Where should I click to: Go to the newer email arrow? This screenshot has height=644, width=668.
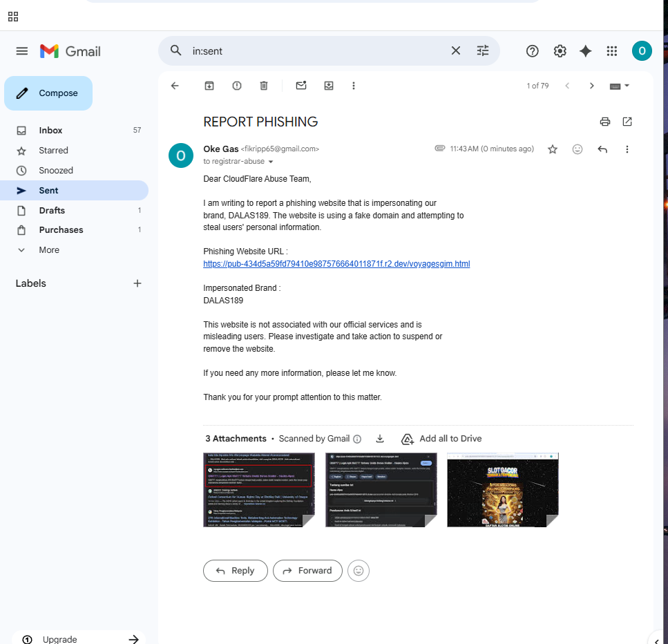pyautogui.click(x=567, y=86)
